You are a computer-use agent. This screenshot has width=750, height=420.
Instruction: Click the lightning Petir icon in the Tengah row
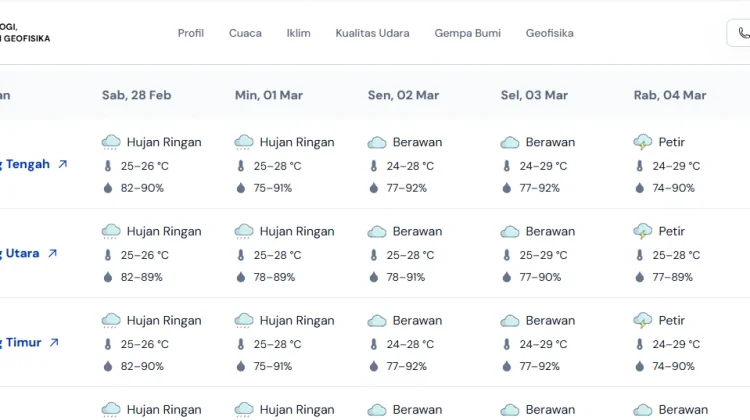642,142
